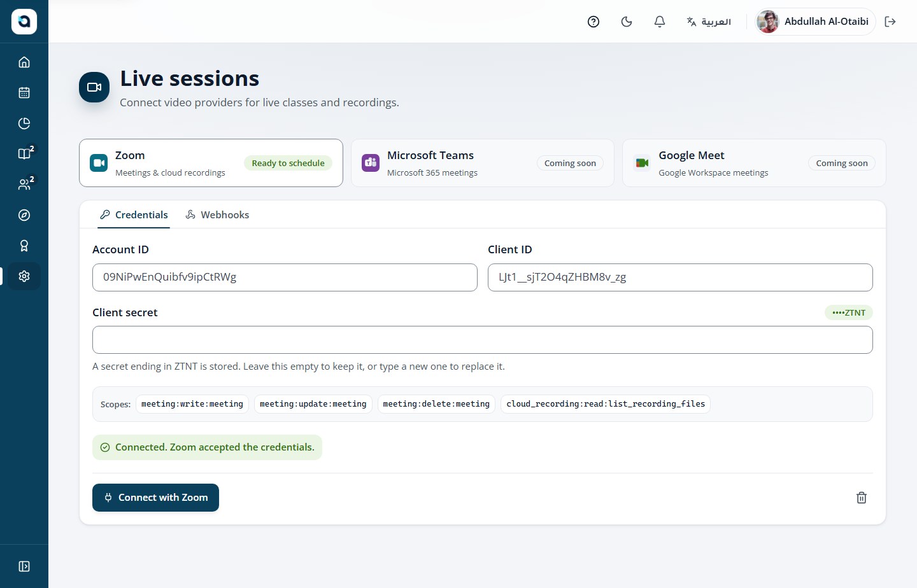This screenshot has height=588, width=917.
Task: Select the Zoom provider card
Action: pos(211,163)
